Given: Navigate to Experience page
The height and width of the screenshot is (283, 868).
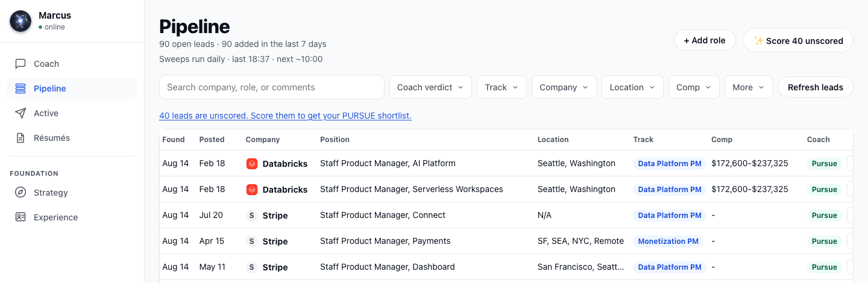Looking at the screenshot, I should point(72,217).
